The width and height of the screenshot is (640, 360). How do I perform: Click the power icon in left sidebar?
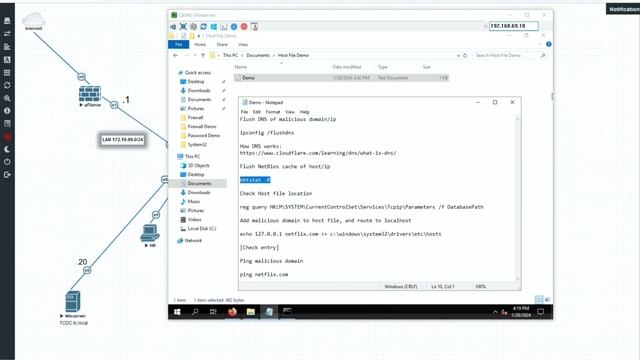7,162
